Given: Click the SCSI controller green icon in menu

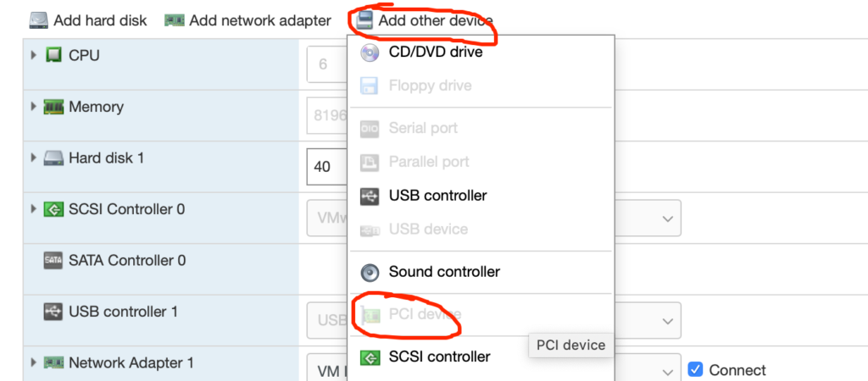Looking at the screenshot, I should pyautogui.click(x=370, y=357).
